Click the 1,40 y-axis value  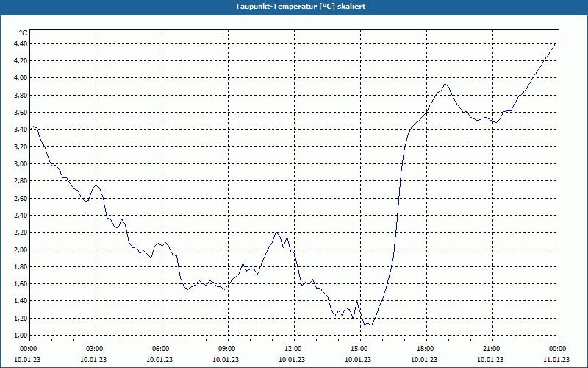pyautogui.click(x=21, y=301)
